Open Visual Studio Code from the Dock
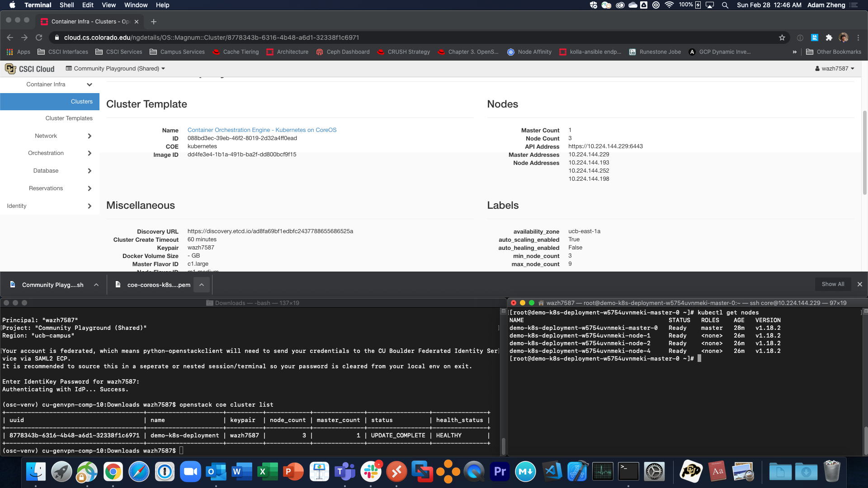868x488 pixels. point(552,472)
